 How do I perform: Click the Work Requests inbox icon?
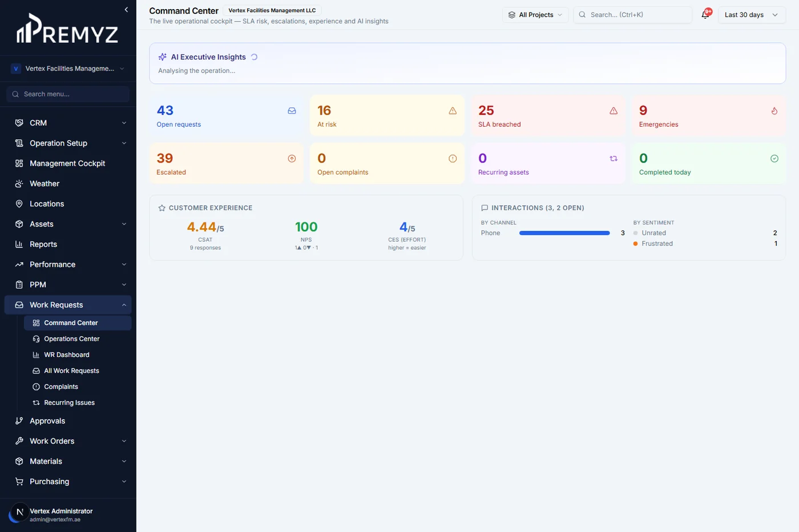pos(19,305)
